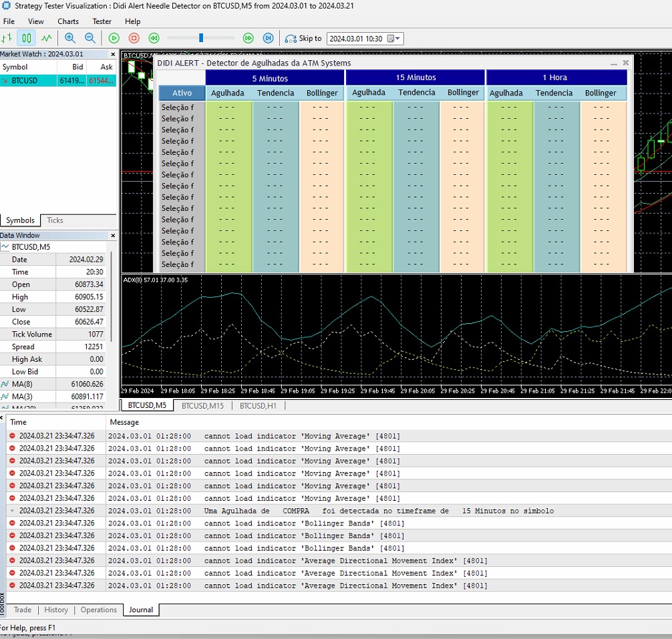Click the Data Window vertical scrollbar

[x=112, y=297]
